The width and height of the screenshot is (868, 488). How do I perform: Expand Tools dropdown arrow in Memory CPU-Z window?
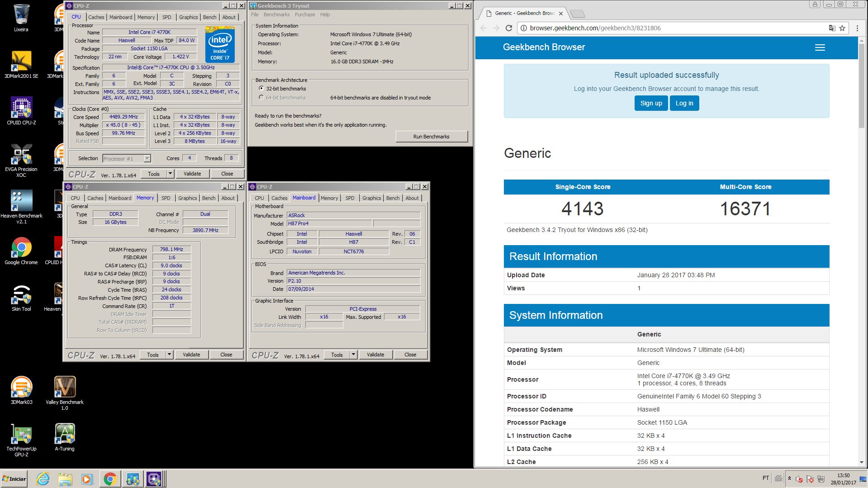[x=169, y=355]
